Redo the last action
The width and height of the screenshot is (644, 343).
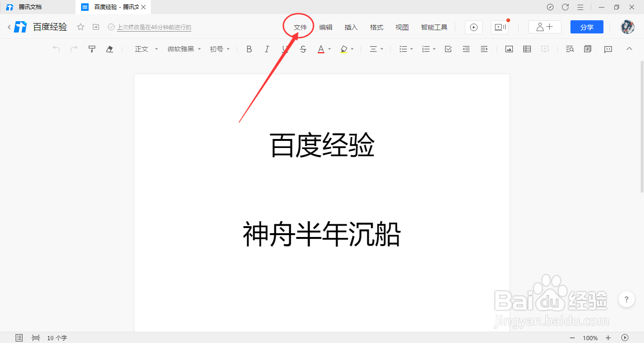(74, 49)
